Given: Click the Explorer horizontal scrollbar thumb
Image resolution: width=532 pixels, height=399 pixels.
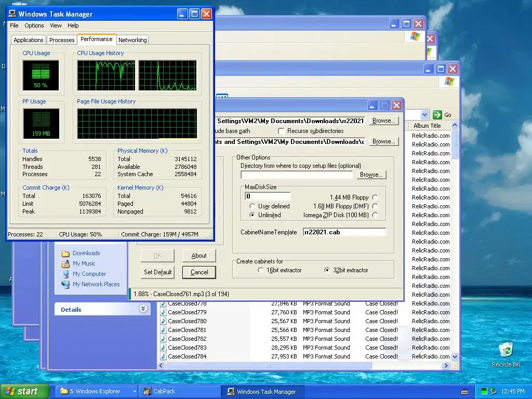Looking at the screenshot, I should [x=269, y=366].
